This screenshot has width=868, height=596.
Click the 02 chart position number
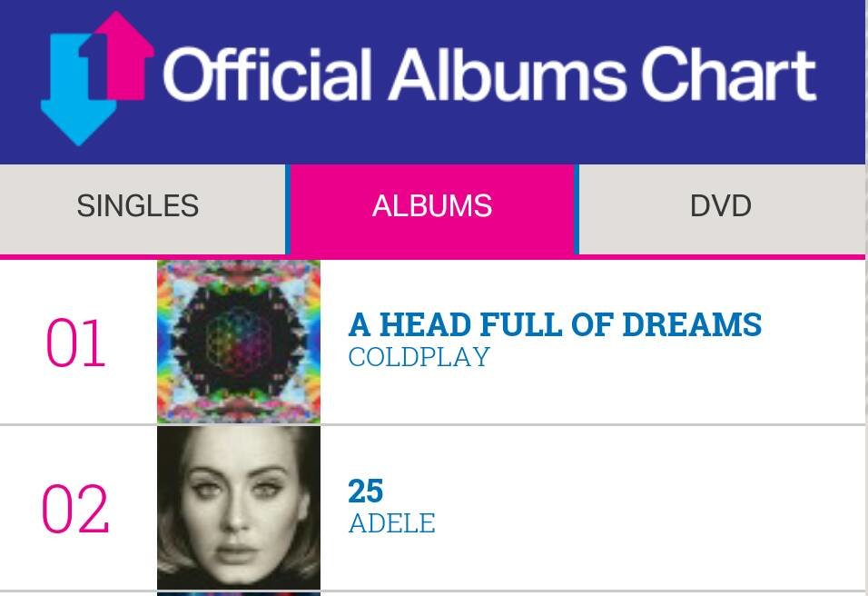pyautogui.click(x=75, y=509)
